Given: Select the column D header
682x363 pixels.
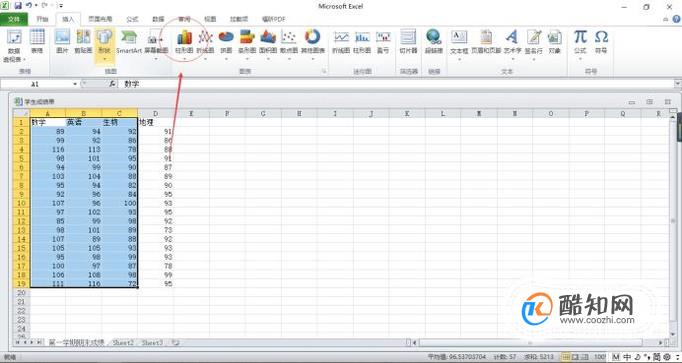Looking at the screenshot, I should coord(156,113).
